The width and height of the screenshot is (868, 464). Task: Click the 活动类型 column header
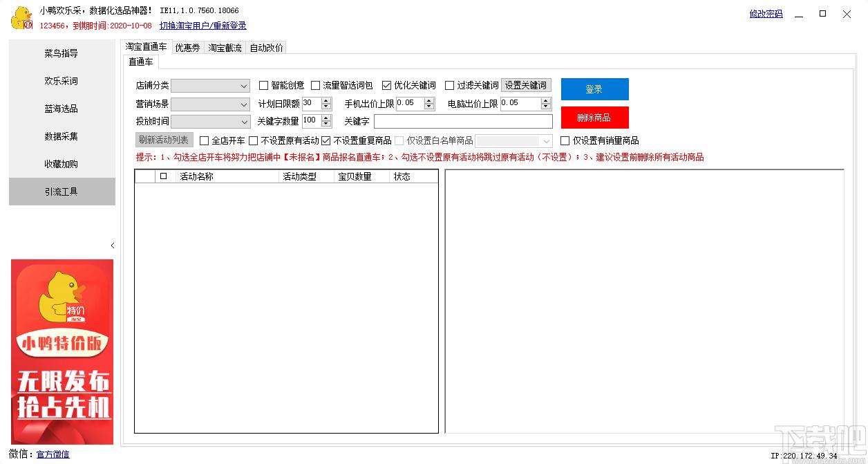point(307,176)
